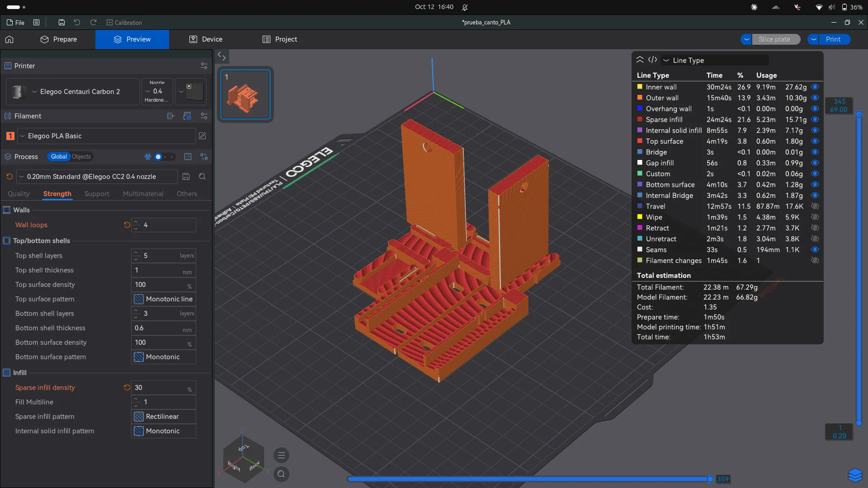
Task: Open Elegoo Centauri Carbon 2 printer dropdown
Action: pos(72,92)
